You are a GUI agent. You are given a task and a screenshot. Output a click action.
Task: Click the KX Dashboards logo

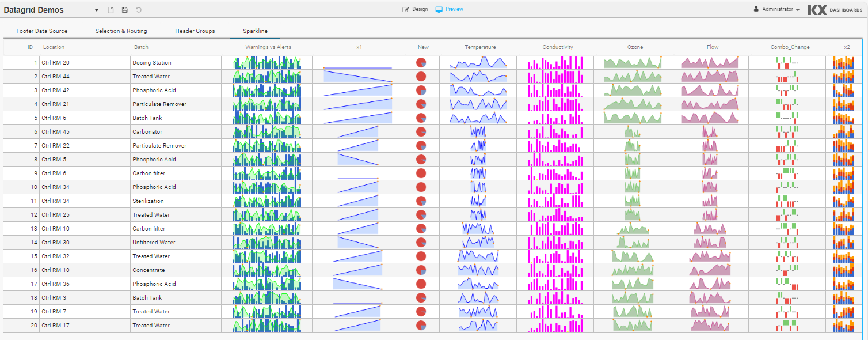(835, 10)
